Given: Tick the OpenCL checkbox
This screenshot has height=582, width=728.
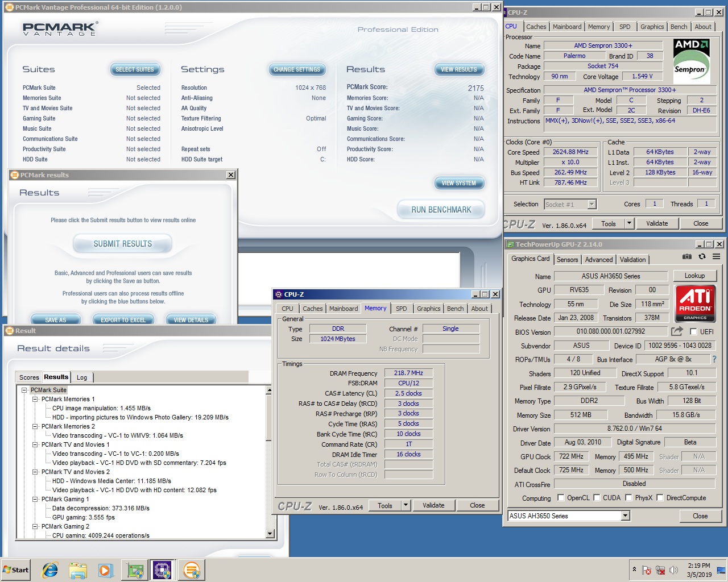Looking at the screenshot, I should 561,498.
